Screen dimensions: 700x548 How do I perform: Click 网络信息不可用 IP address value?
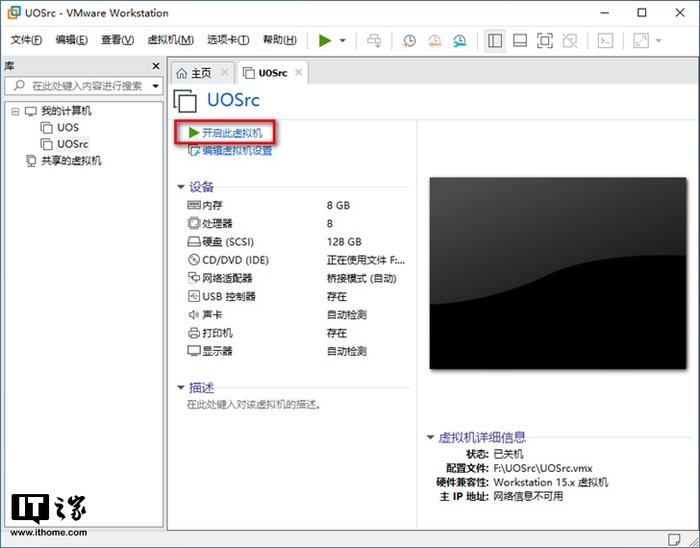[528, 496]
